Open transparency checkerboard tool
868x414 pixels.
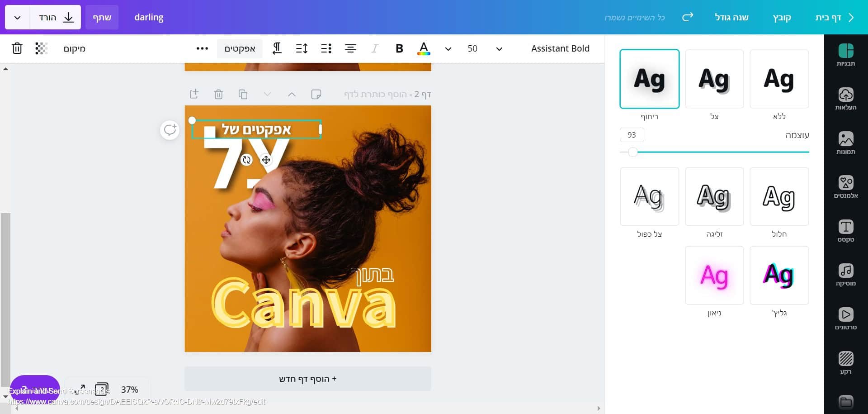tap(41, 48)
